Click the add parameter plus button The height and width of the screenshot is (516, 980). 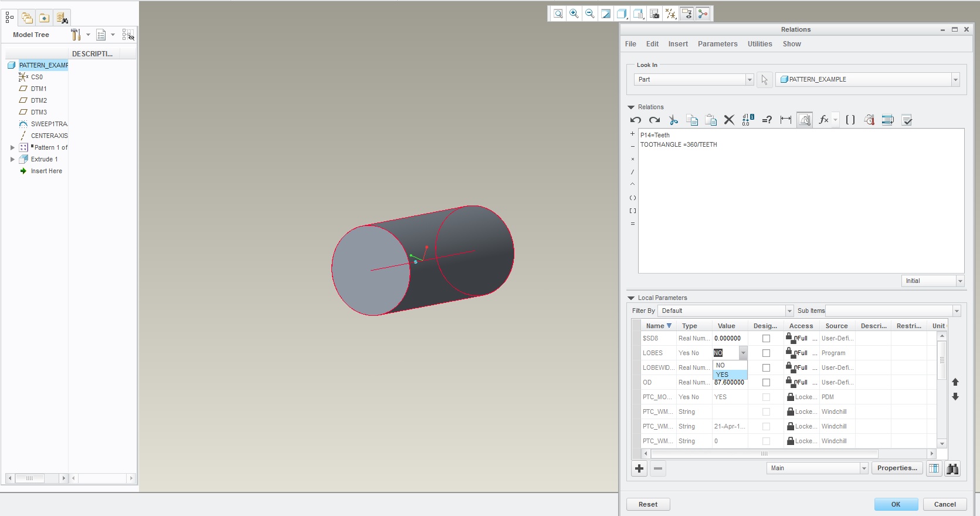click(x=639, y=468)
